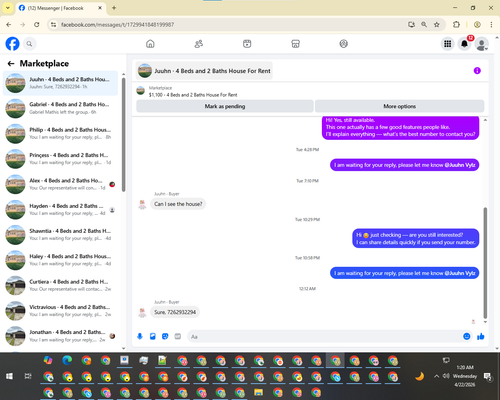The width and height of the screenshot is (500, 400).
Task: Click the Mark as pending button
Action: coord(225,106)
